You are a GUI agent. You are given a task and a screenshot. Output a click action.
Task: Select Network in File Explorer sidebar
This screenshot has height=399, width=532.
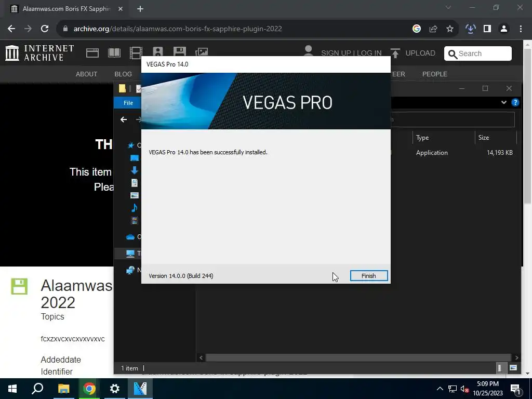pos(130,270)
